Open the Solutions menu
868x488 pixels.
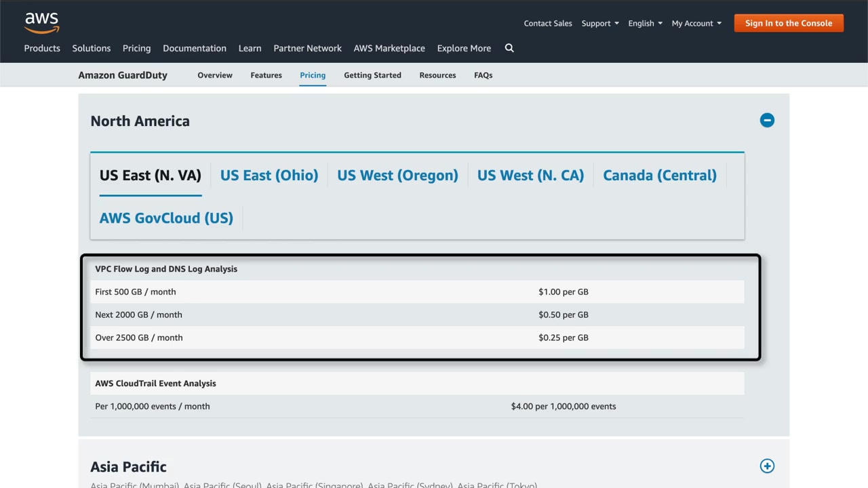[x=92, y=48]
